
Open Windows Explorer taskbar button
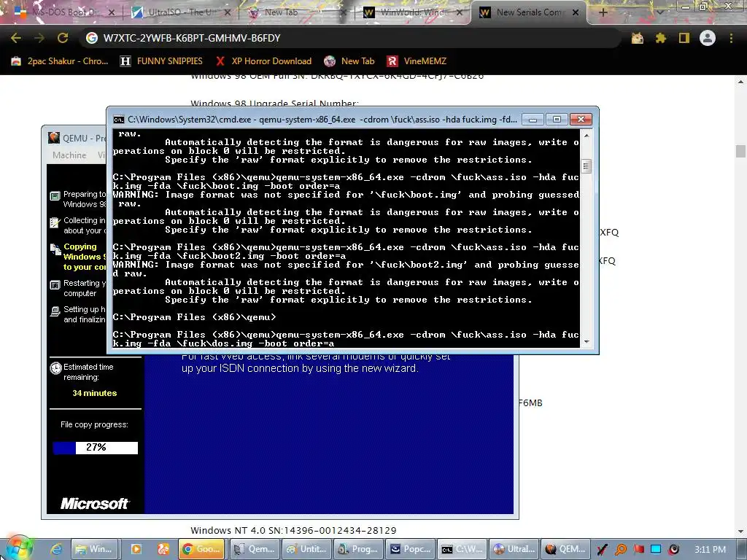[x=94, y=549]
